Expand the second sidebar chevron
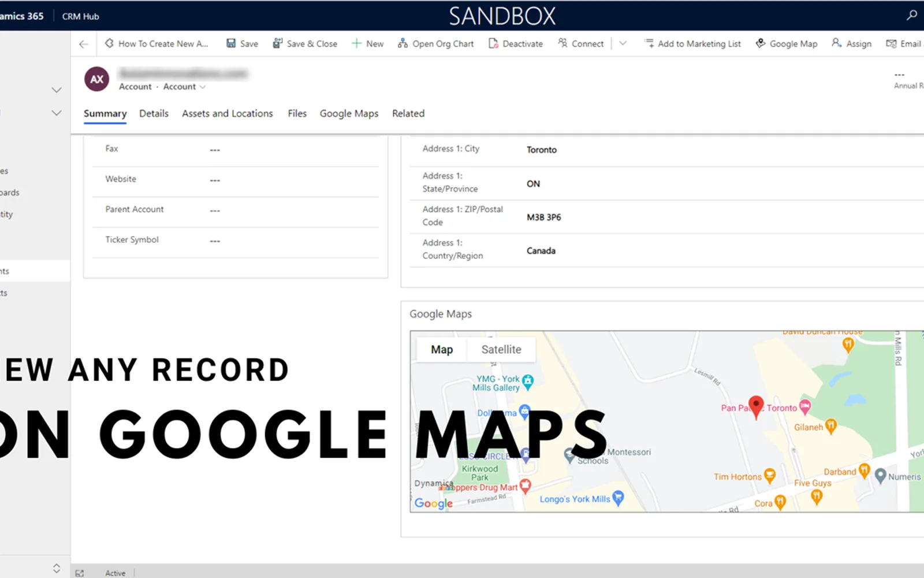The image size is (924, 578). [57, 113]
